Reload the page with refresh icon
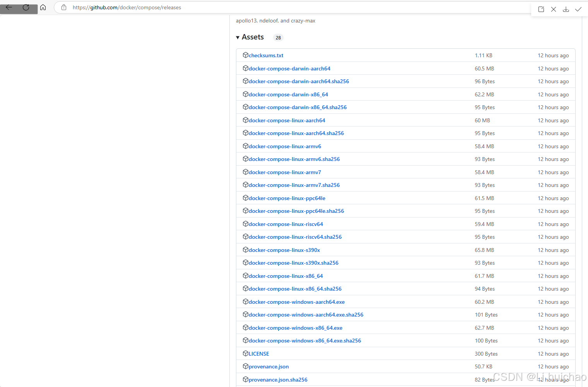The image size is (588, 387). [26, 7]
